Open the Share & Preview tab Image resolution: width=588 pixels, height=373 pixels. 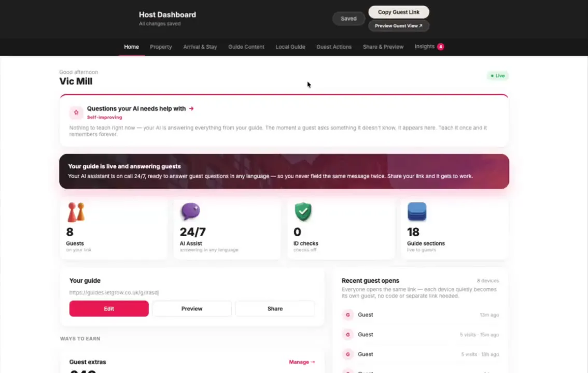tap(383, 47)
